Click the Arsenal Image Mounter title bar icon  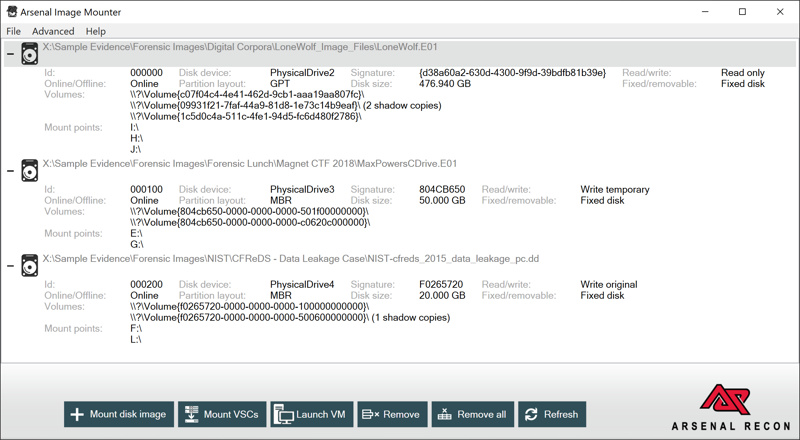click(x=11, y=12)
